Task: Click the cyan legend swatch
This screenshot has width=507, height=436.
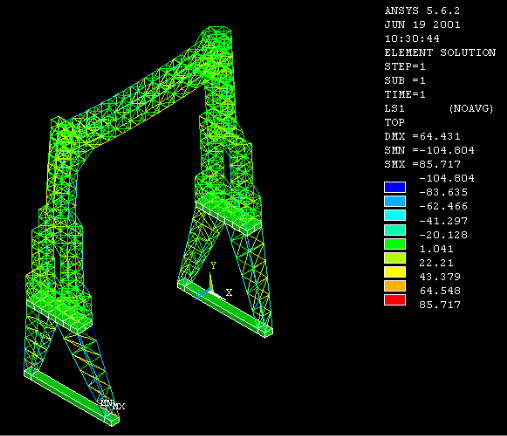Action: click(x=395, y=215)
